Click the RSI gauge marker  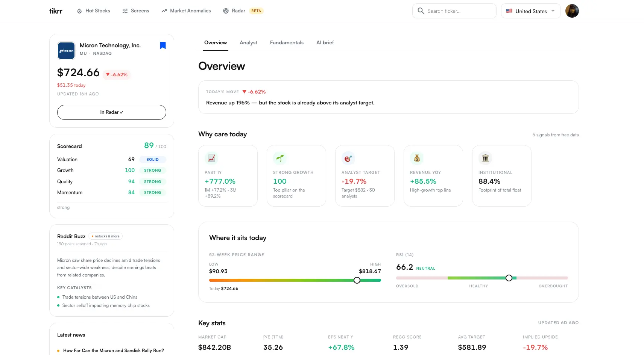(x=509, y=278)
